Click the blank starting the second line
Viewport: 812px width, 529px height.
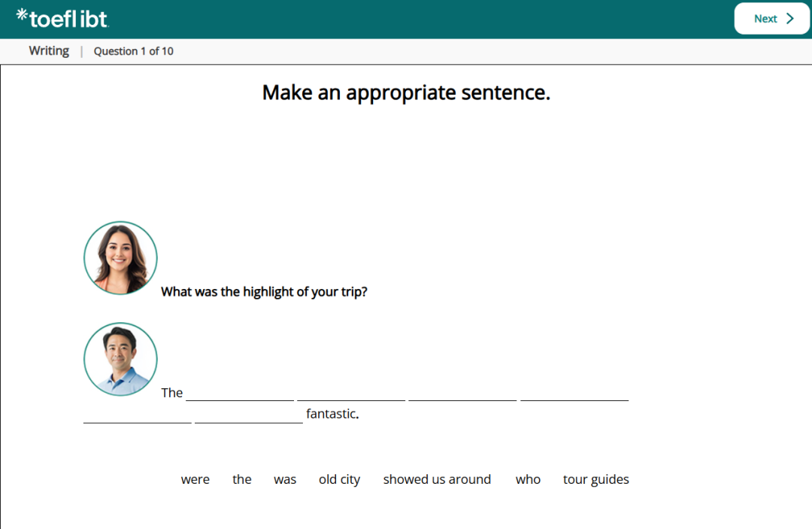click(137, 418)
